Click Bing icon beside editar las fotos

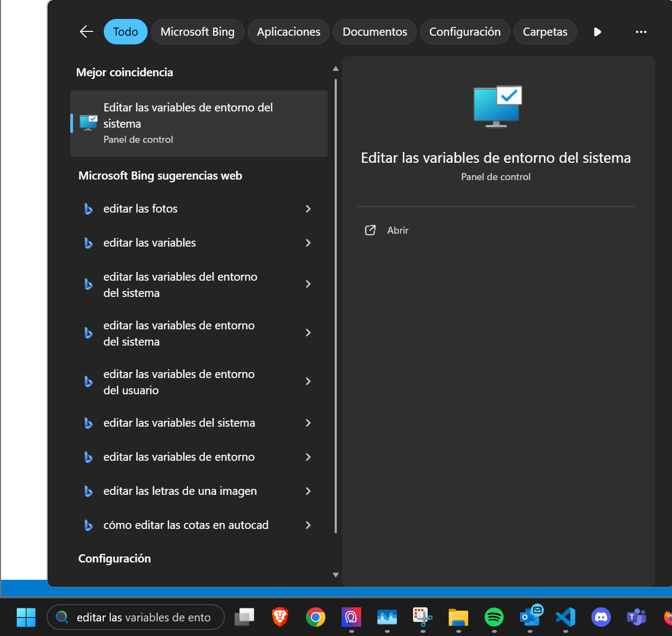88,209
